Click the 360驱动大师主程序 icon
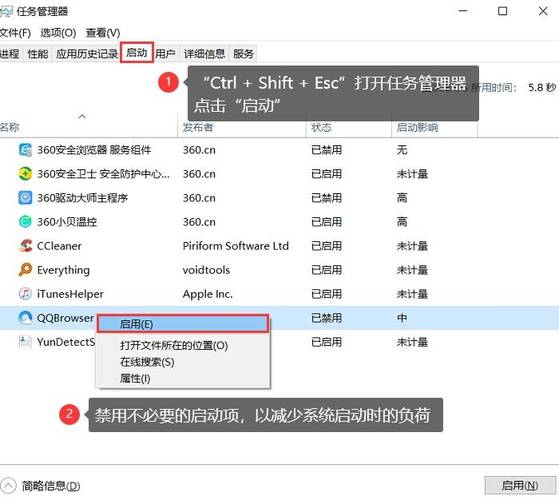The image size is (559, 500). [25, 197]
